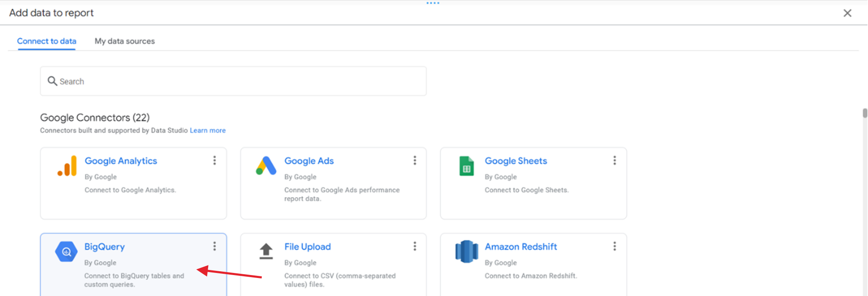
Task: Select the BigQuery connector title
Action: (105, 247)
